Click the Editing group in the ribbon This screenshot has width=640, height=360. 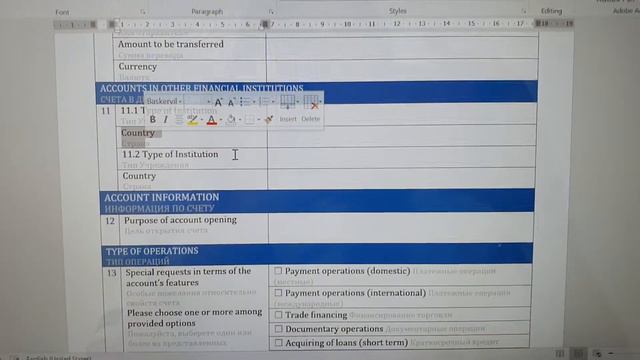551,11
